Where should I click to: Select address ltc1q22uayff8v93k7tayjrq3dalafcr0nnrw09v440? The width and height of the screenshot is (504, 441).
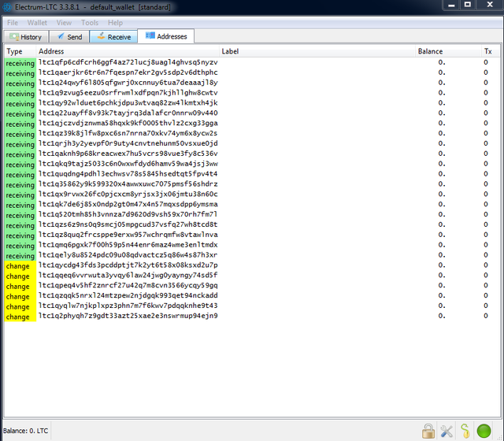tap(128, 113)
